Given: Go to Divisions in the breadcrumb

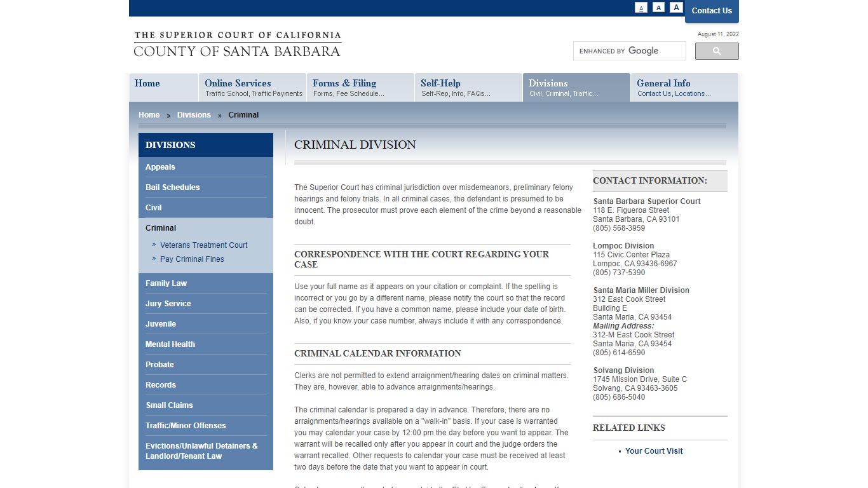Looking at the screenshot, I should tap(194, 115).
